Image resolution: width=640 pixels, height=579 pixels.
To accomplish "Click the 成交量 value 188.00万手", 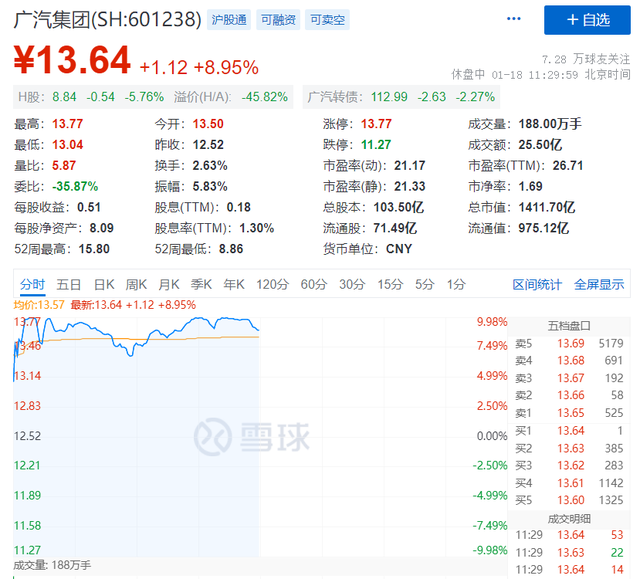I will (x=550, y=124).
